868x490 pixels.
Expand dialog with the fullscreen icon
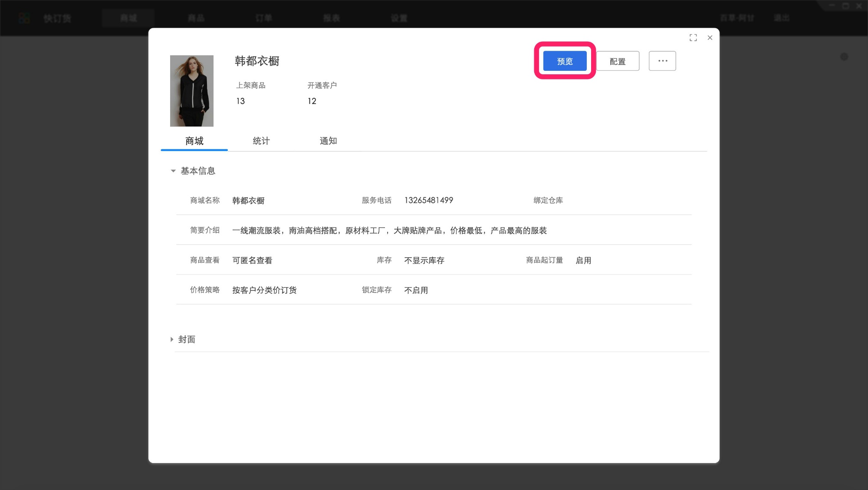[693, 38]
